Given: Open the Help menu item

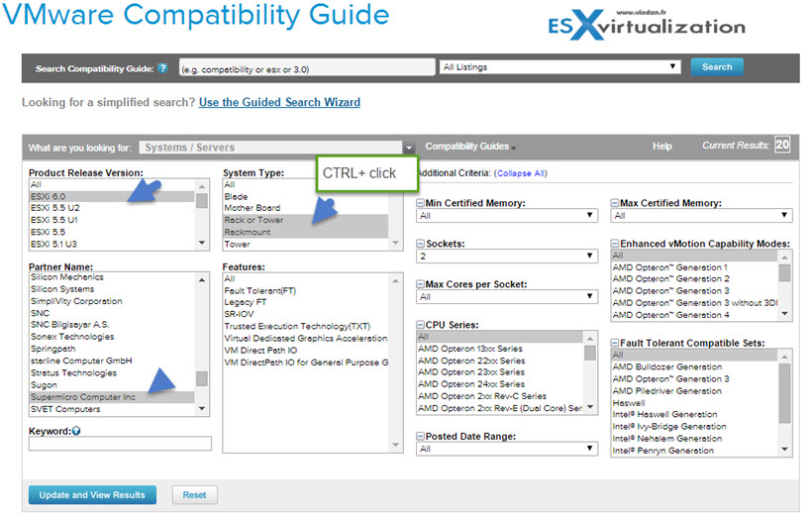Looking at the screenshot, I should coord(661,147).
